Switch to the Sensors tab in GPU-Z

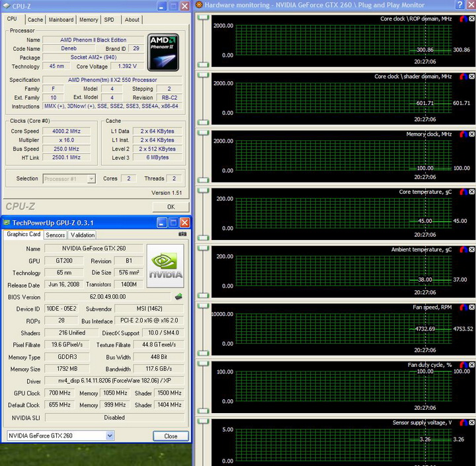click(x=56, y=235)
